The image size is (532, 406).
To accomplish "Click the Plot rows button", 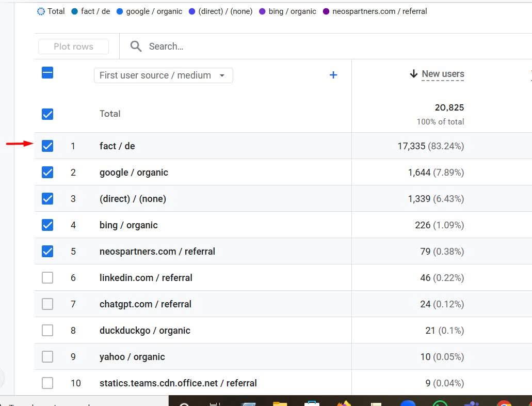I will coord(73,46).
